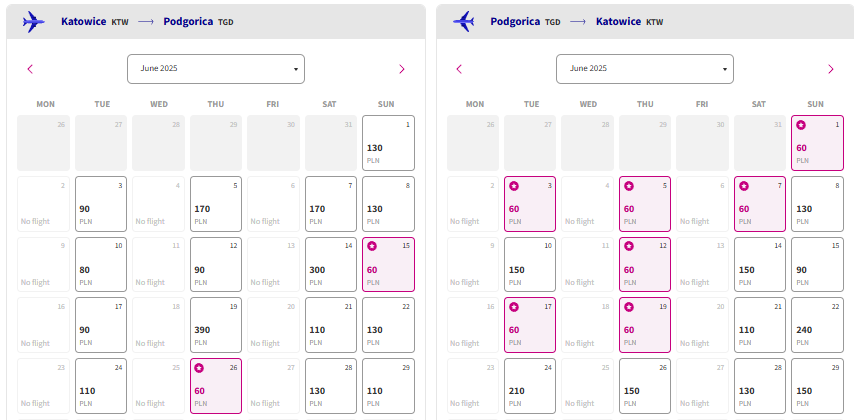Go to previous month in the Podgorica–Katowice calendar

(459, 69)
